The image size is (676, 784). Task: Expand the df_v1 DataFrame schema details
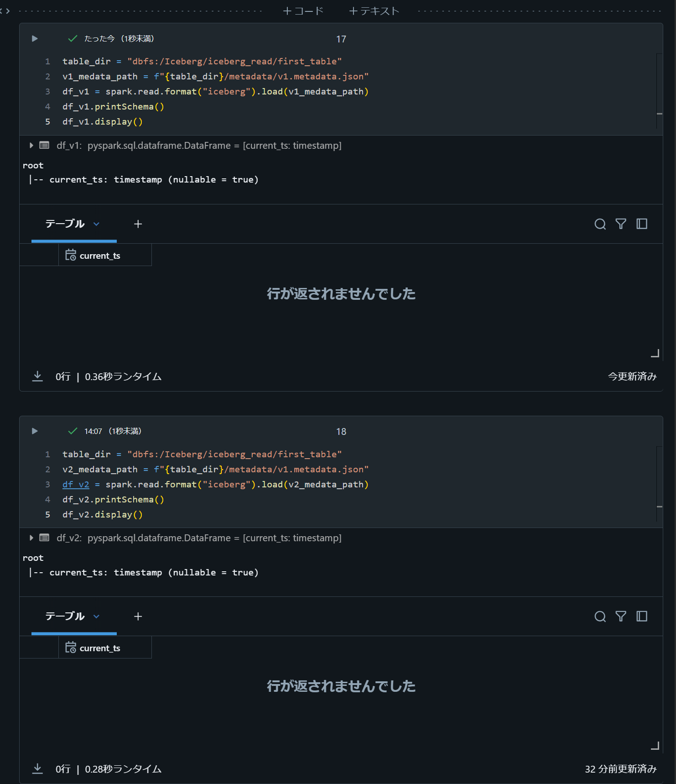31,146
